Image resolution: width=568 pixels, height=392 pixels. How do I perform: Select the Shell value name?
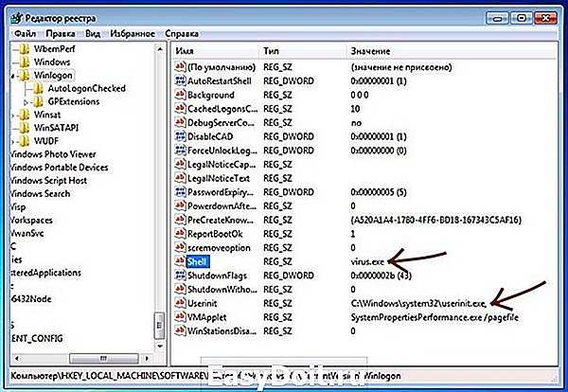(x=197, y=261)
